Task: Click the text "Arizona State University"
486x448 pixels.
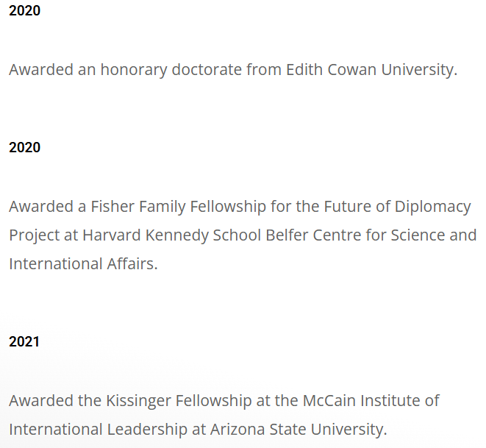Action: coord(298,429)
